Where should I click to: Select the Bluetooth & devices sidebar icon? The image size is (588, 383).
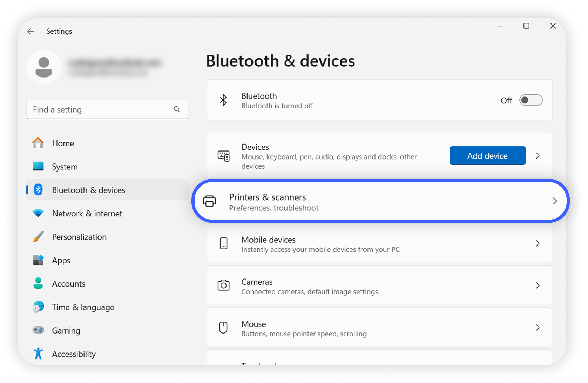(x=38, y=190)
